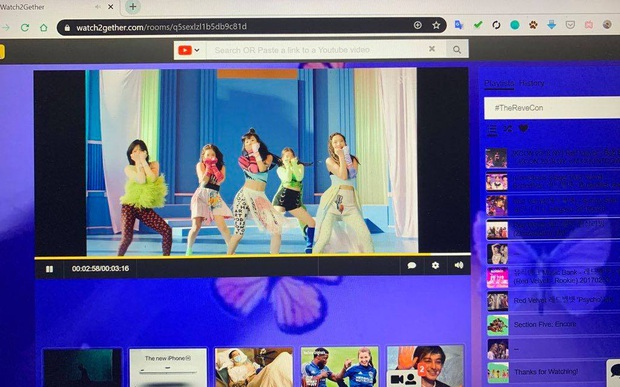Open the teal circle extension
The image size is (620, 387).
(x=514, y=25)
